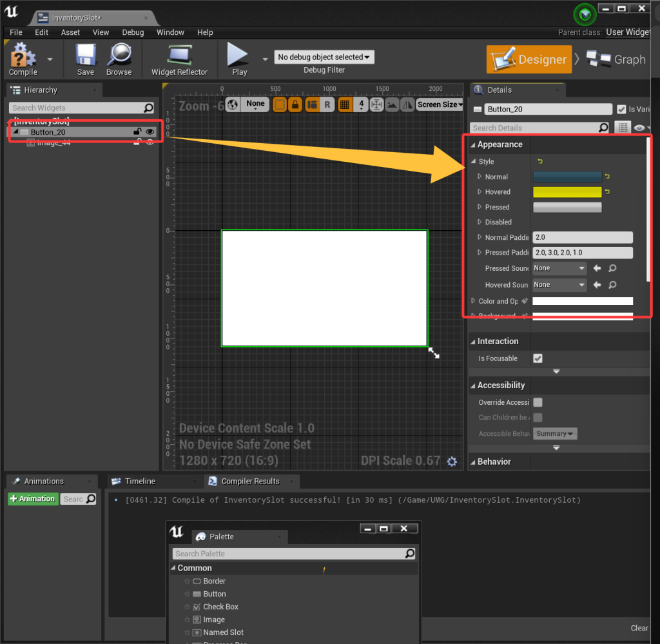Add a new Animation

coord(33,499)
